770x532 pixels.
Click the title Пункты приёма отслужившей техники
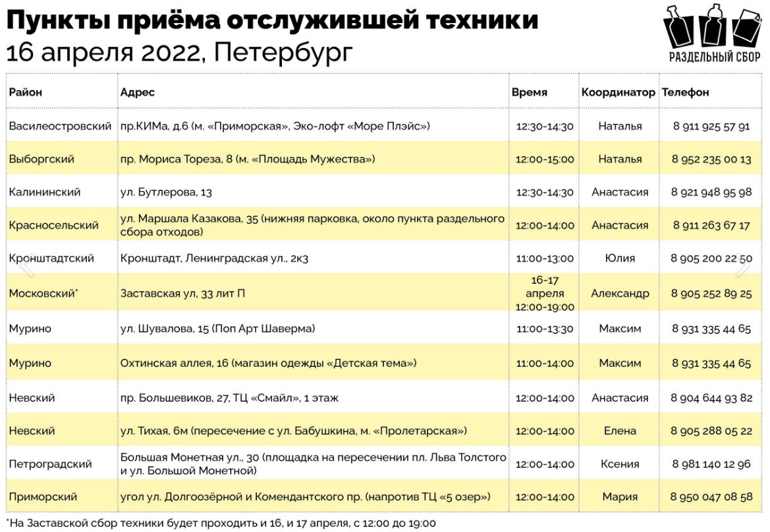[273, 20]
